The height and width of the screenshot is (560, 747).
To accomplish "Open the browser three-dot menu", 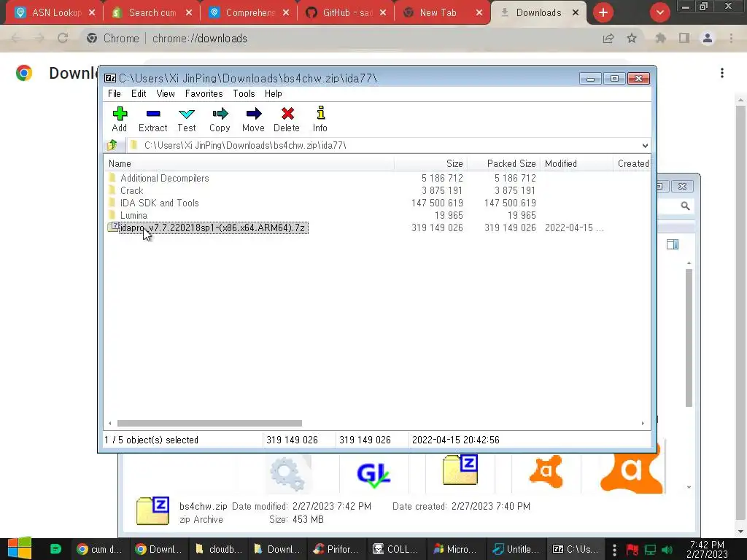I will click(731, 38).
